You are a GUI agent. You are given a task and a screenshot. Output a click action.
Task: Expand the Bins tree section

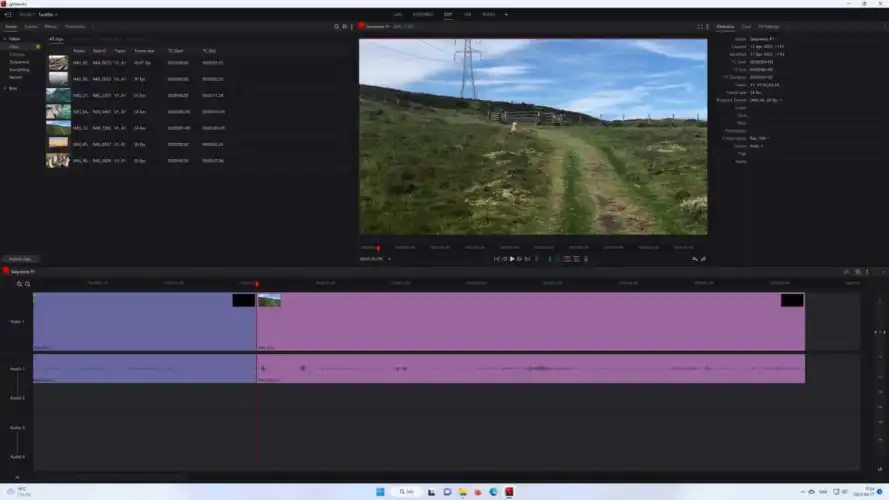tap(5, 88)
